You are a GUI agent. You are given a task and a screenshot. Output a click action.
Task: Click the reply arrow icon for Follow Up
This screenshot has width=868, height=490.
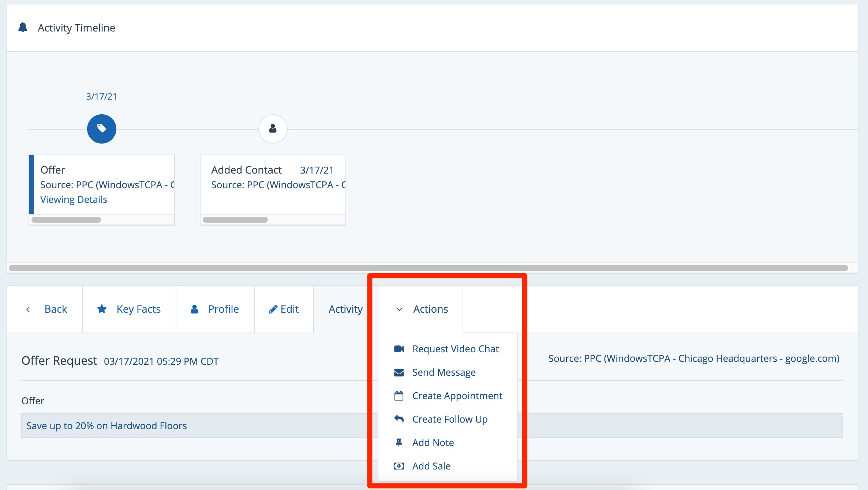coord(399,419)
